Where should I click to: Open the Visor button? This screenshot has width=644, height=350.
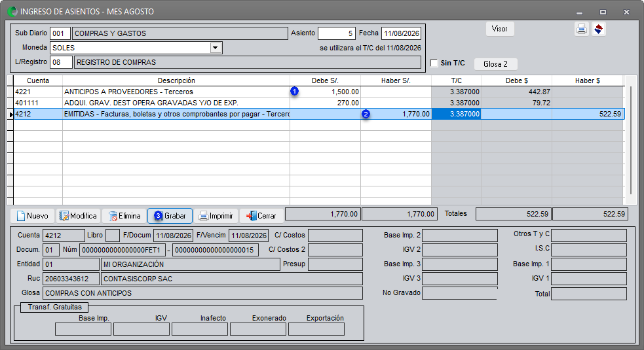(500, 29)
